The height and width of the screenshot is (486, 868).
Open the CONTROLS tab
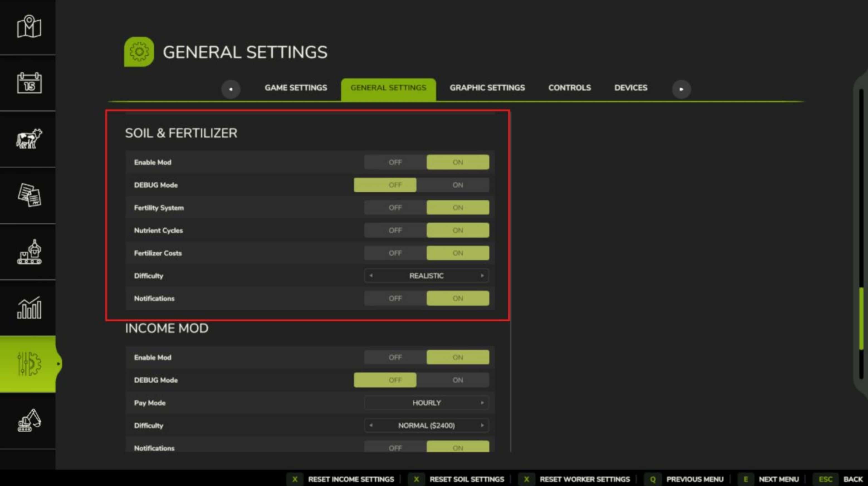[x=569, y=88]
